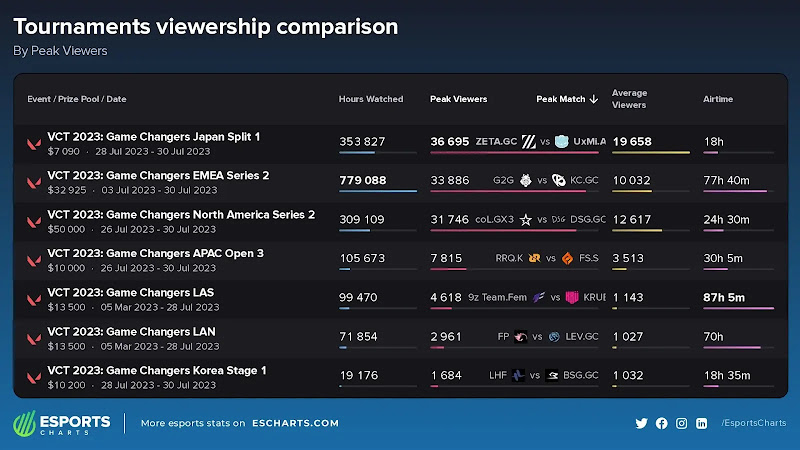Click the FP team logo

tap(520, 336)
